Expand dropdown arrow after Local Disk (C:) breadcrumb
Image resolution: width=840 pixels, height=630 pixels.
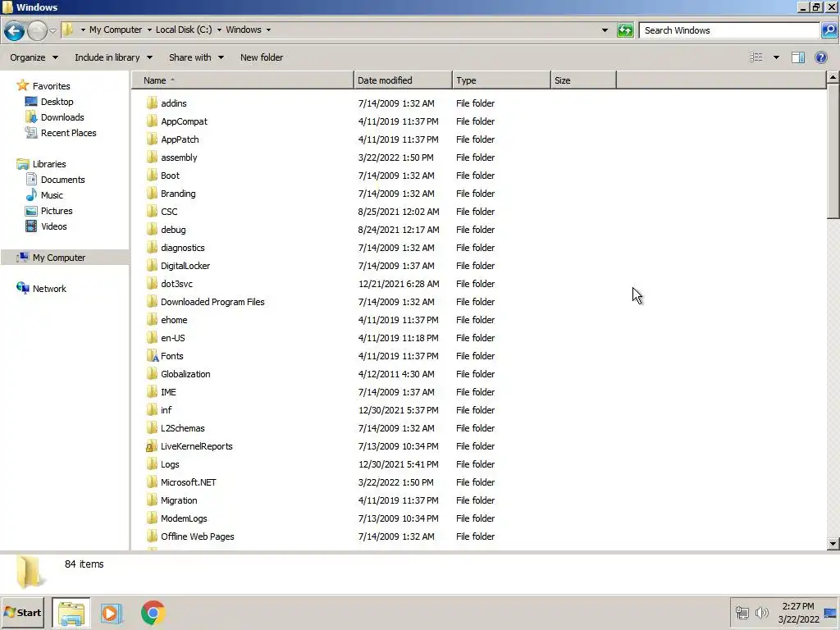(x=219, y=30)
